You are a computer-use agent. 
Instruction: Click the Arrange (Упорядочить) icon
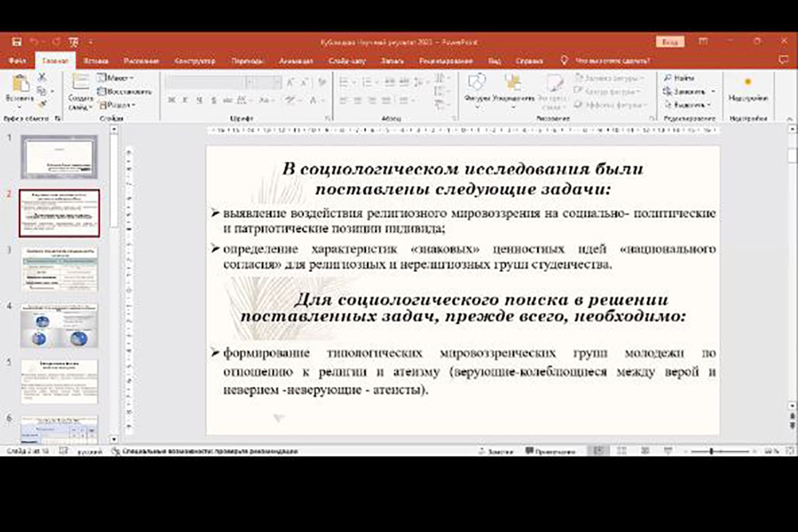[513, 83]
